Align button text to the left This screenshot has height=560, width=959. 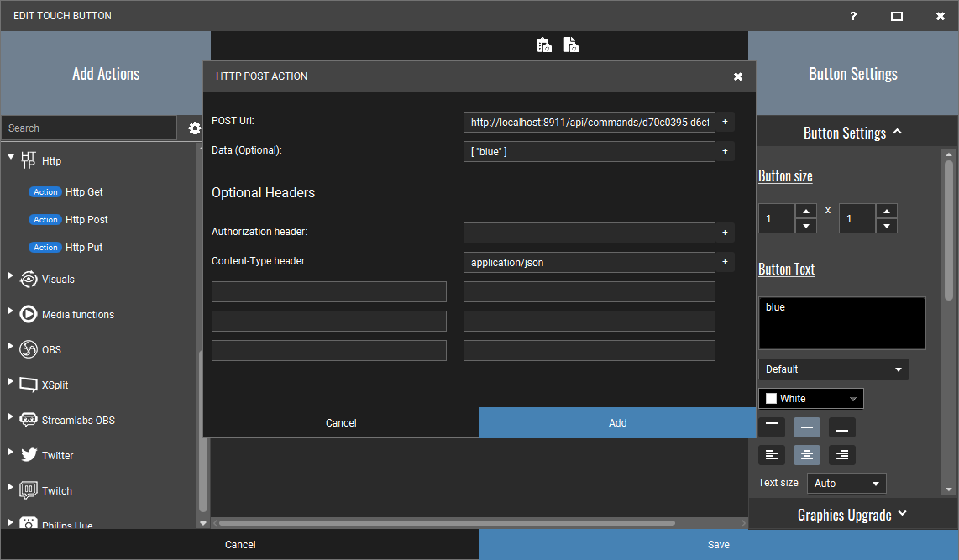click(x=772, y=455)
